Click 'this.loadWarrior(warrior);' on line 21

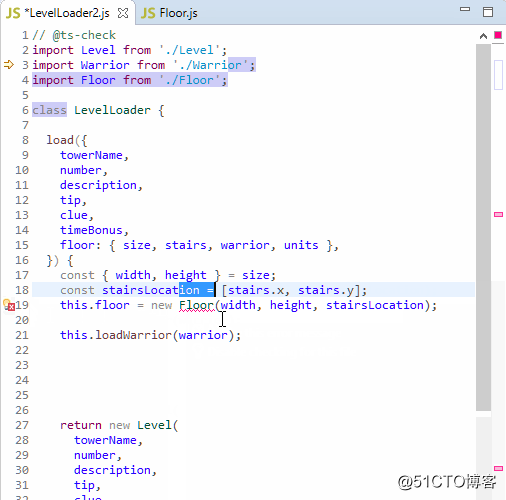pyautogui.click(x=150, y=335)
